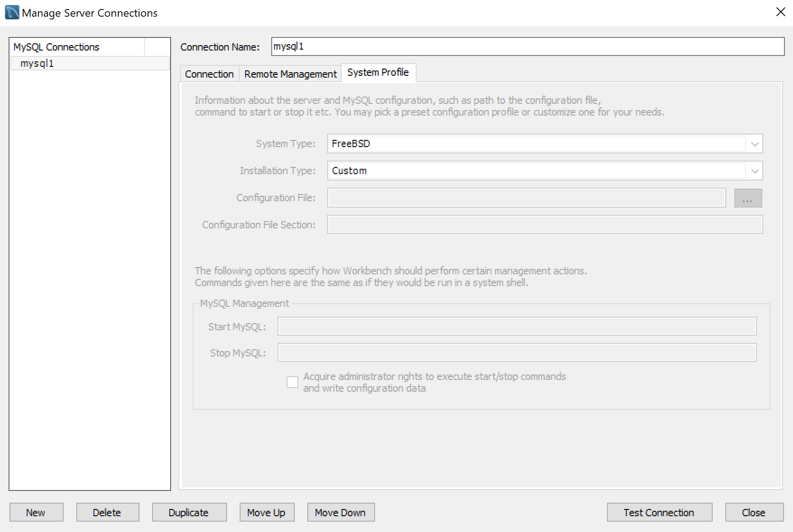Open the Installation Type dropdown

tap(754, 171)
